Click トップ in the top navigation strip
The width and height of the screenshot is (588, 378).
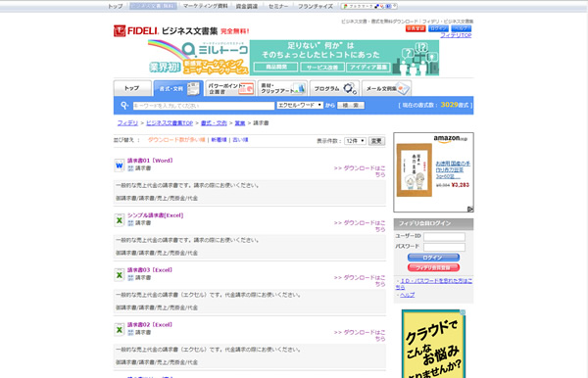[x=115, y=7]
